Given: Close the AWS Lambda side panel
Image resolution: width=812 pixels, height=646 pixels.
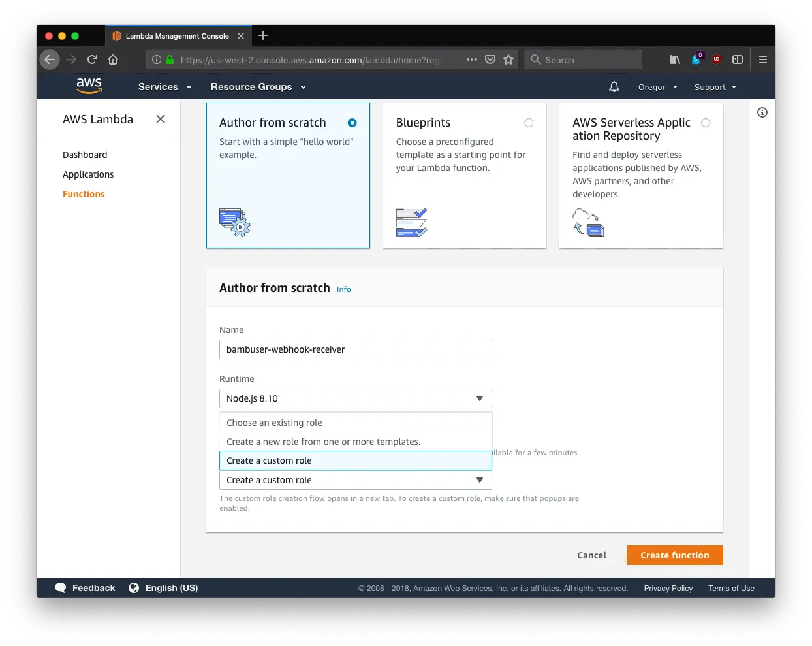Looking at the screenshot, I should tap(161, 119).
